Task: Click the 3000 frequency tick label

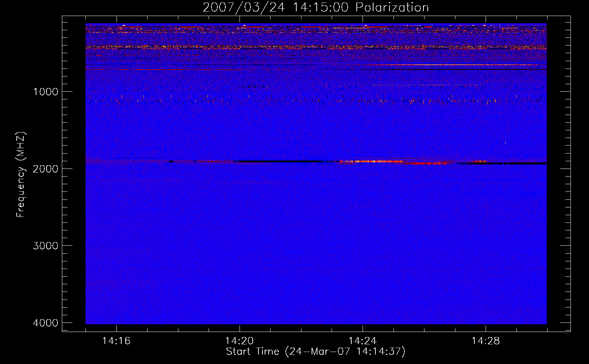Action: coord(46,246)
